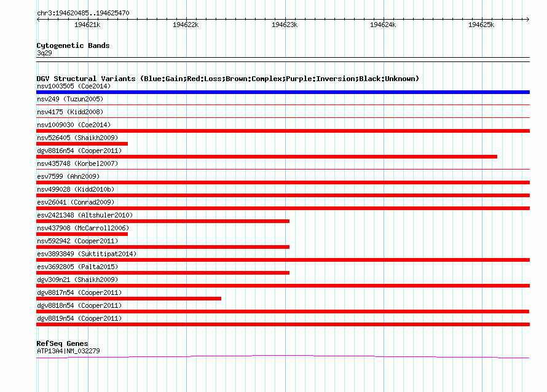Click the 3q29 band label
This screenshot has width=547, height=392.
pos(44,53)
